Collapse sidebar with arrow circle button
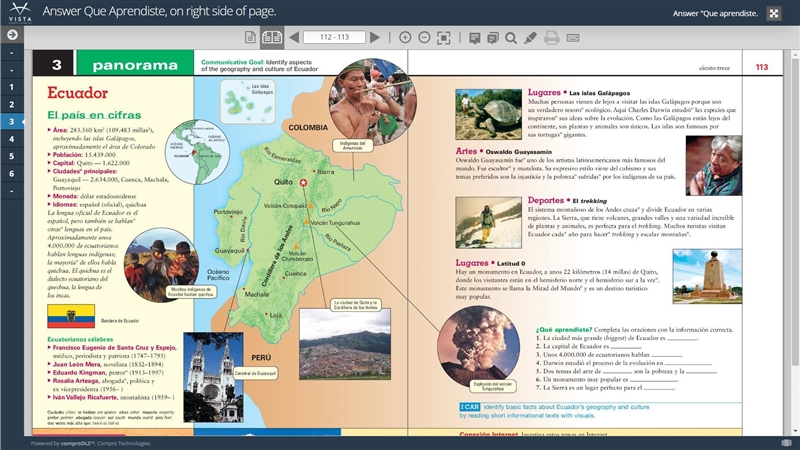The height and width of the screenshot is (450, 800). [x=12, y=35]
